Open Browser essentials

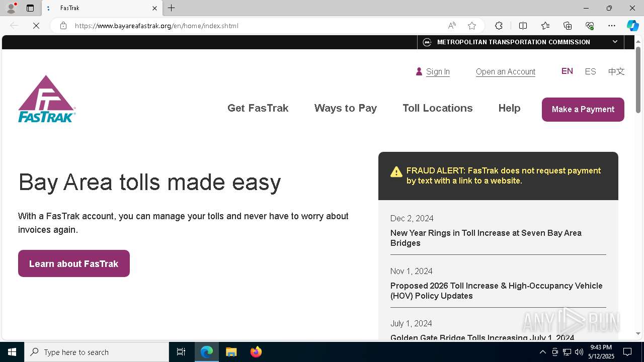click(x=590, y=26)
